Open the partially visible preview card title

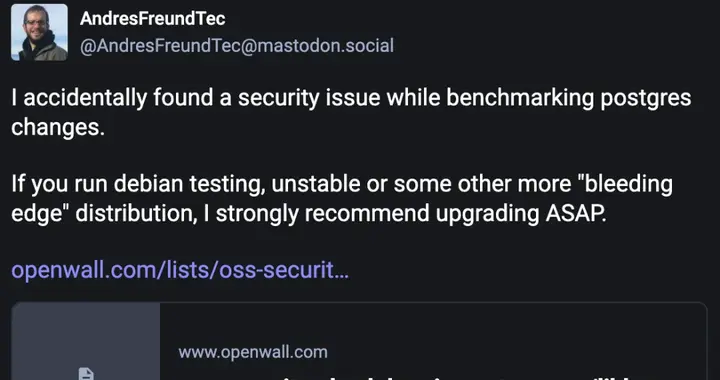(x=441, y=376)
